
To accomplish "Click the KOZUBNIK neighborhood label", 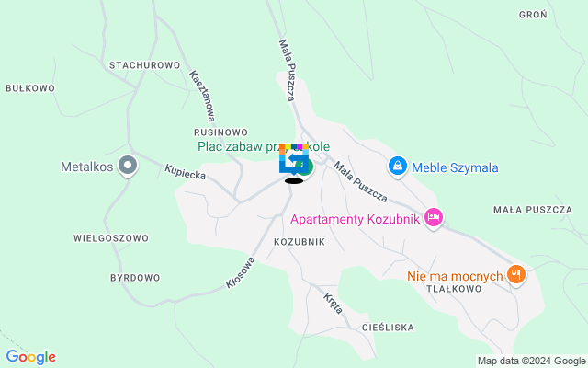I will coord(300,242).
